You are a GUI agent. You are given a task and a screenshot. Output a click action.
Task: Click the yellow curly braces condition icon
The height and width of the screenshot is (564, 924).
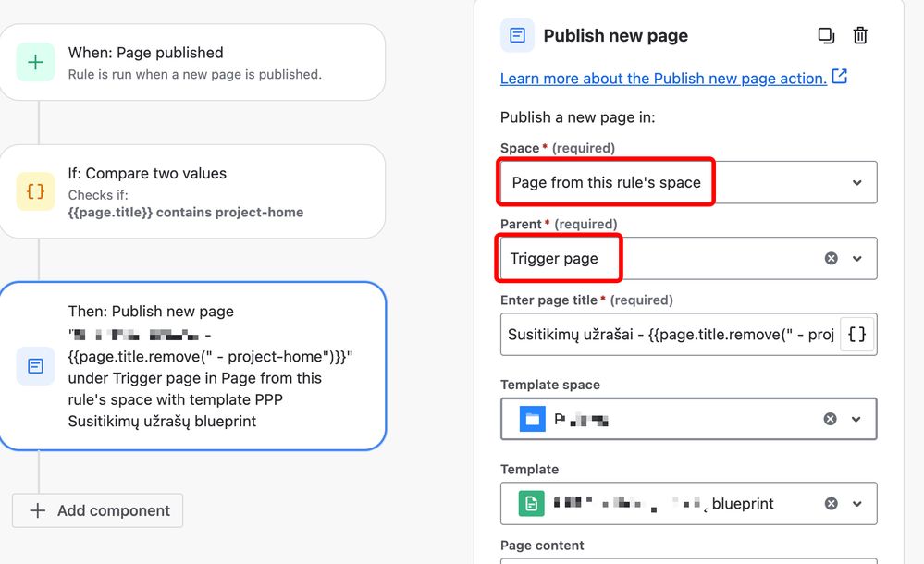click(x=35, y=191)
